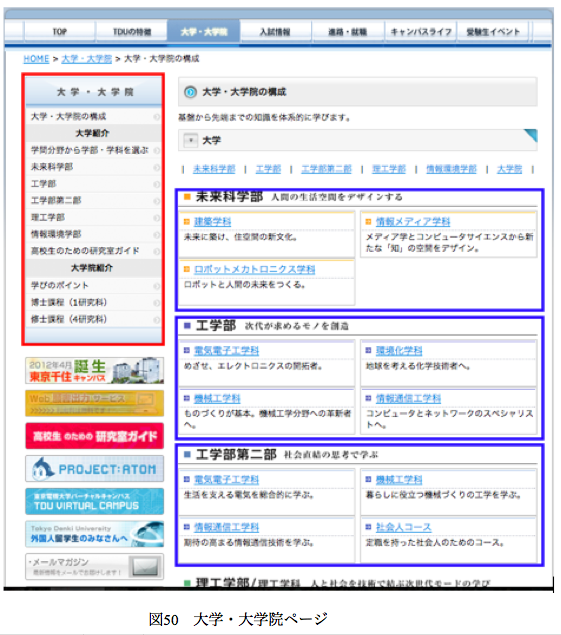Jump to 大学院 via anchor link row
Viewport: 561px width, 635px height.
coord(510,169)
